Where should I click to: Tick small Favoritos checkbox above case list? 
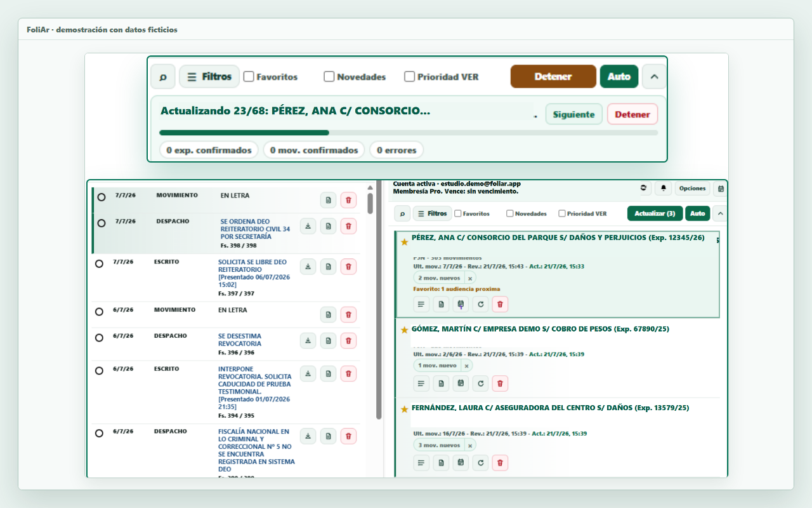tap(458, 213)
